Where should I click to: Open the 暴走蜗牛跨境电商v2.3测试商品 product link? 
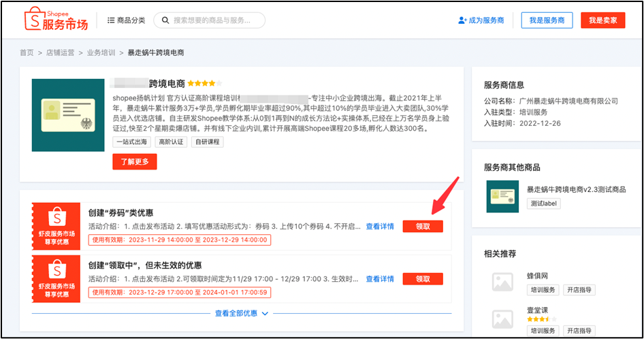point(576,189)
